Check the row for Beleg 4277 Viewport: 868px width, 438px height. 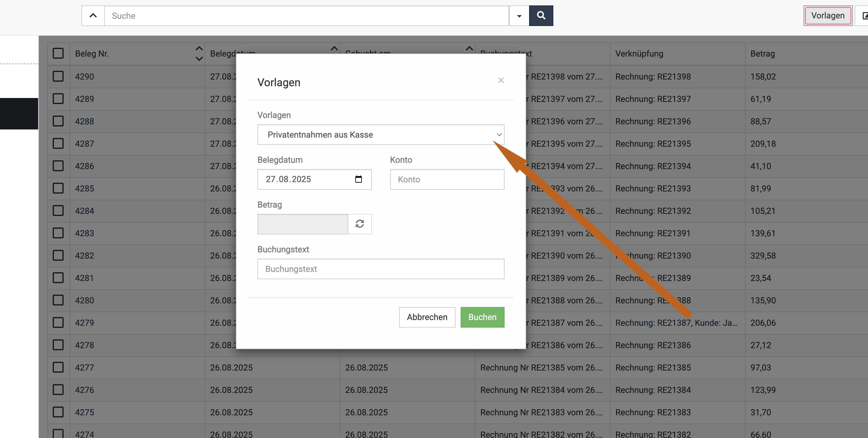coord(58,367)
